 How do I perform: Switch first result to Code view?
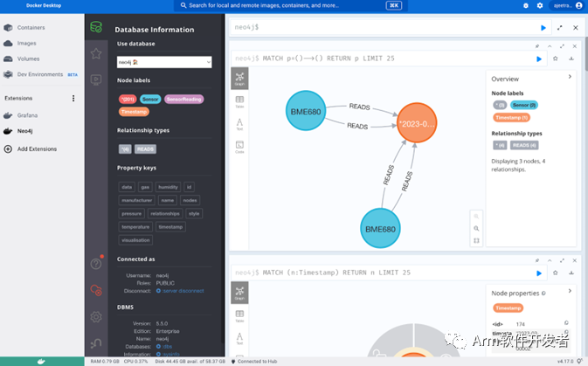click(x=239, y=147)
